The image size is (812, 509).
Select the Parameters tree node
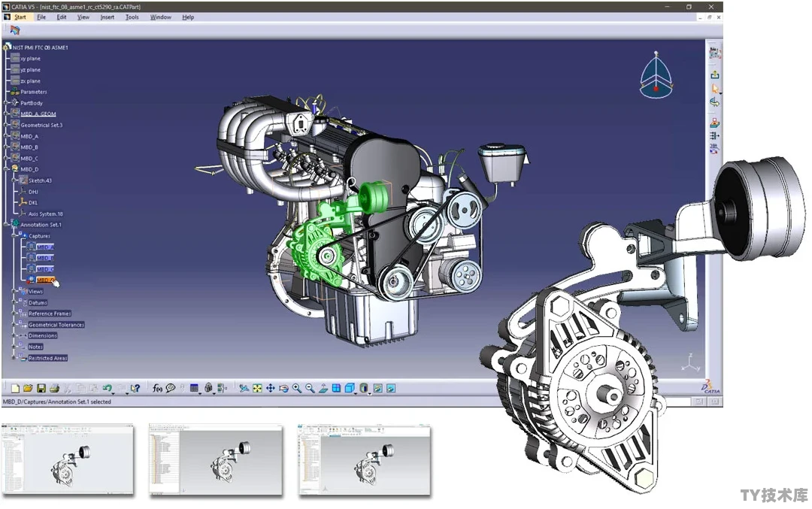(x=34, y=92)
